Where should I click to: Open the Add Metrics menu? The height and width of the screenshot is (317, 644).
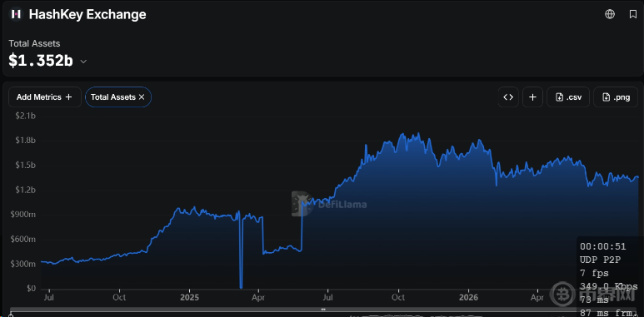coord(45,97)
